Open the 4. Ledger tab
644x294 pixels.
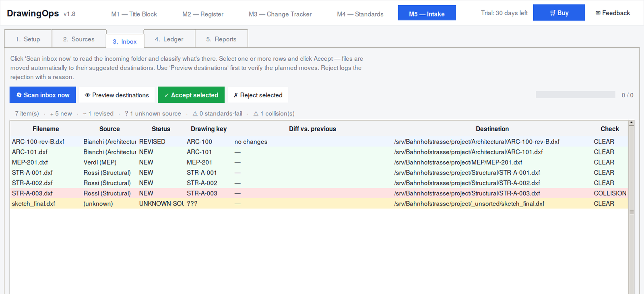point(169,39)
